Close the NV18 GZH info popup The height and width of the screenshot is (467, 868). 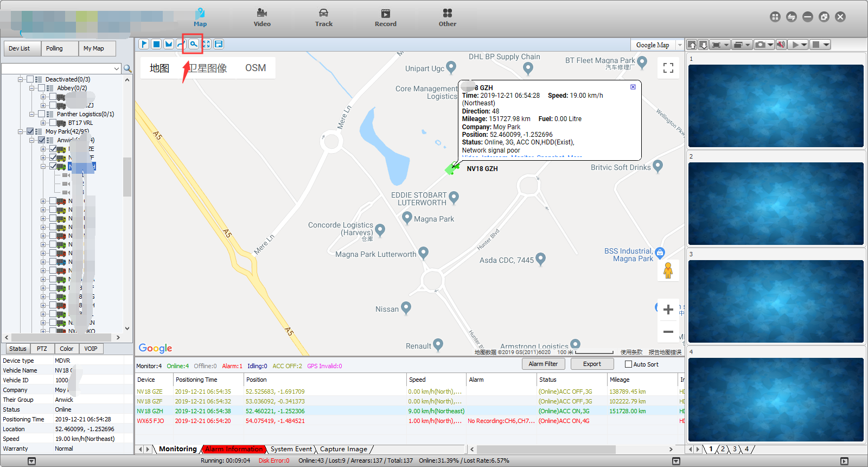[633, 87]
